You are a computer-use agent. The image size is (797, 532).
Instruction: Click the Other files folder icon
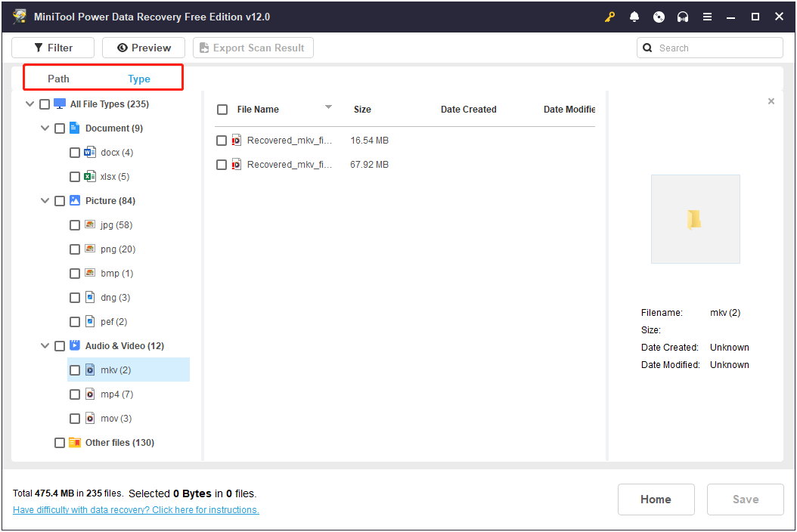tap(75, 442)
